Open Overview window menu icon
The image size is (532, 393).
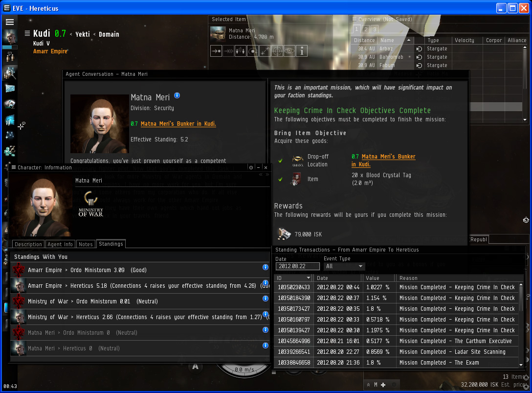coord(355,19)
